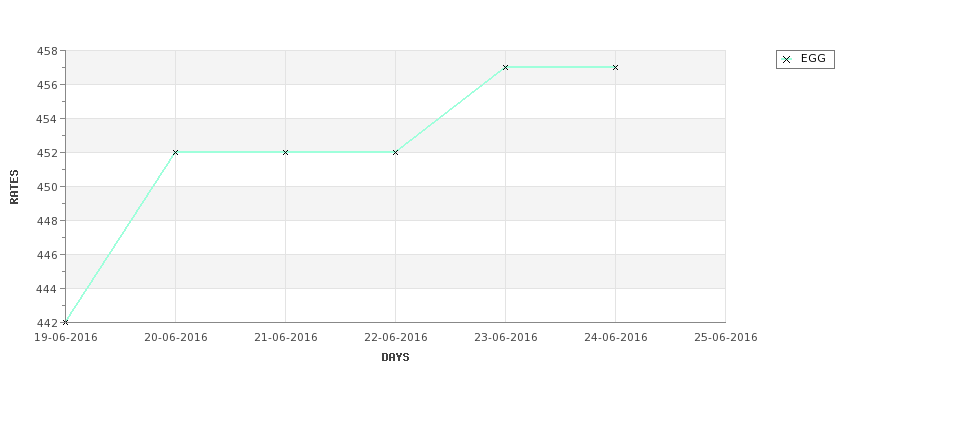The width and height of the screenshot is (975, 429).
Task: Click the 20-06-2016 x-axis date label
Action: point(175,338)
